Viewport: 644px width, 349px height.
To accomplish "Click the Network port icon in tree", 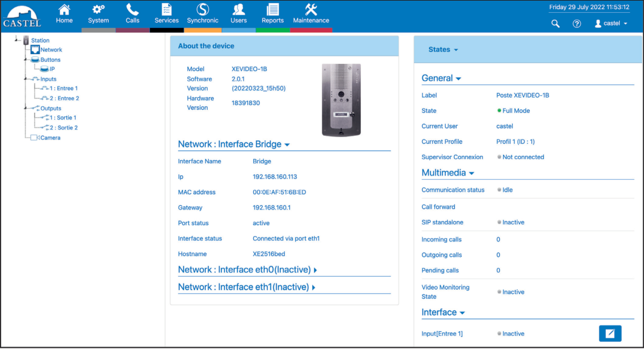I will click(x=35, y=50).
